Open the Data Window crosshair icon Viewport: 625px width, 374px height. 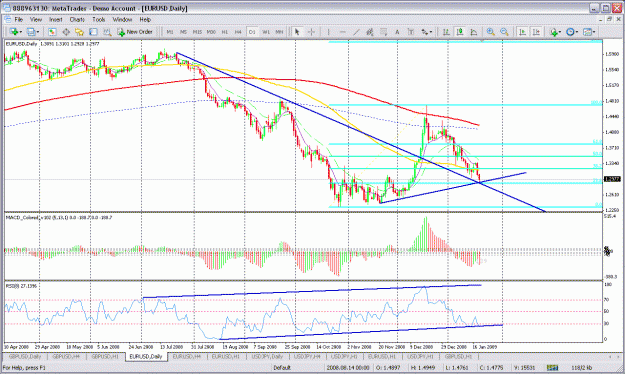tap(66, 32)
